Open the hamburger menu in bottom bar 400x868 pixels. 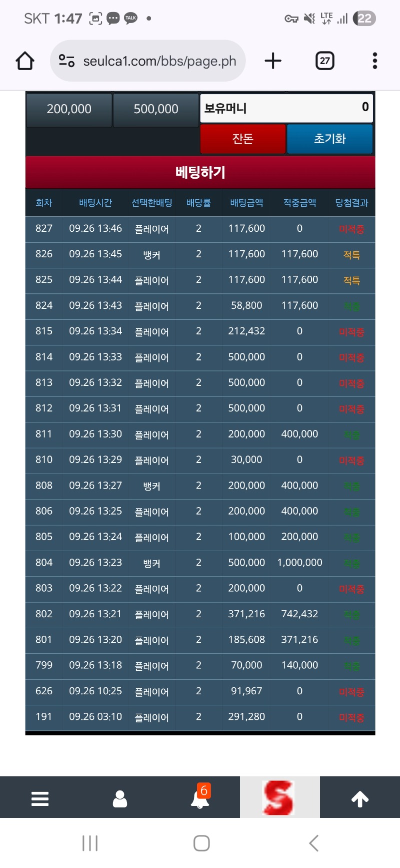40,799
